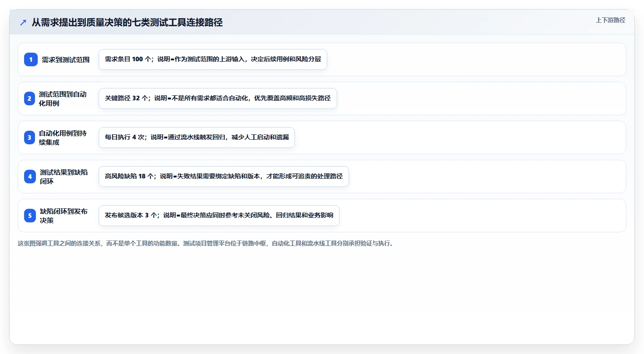Click the 需求条目 100 个 description box
The height and width of the screenshot is (354, 644).
[x=213, y=59]
